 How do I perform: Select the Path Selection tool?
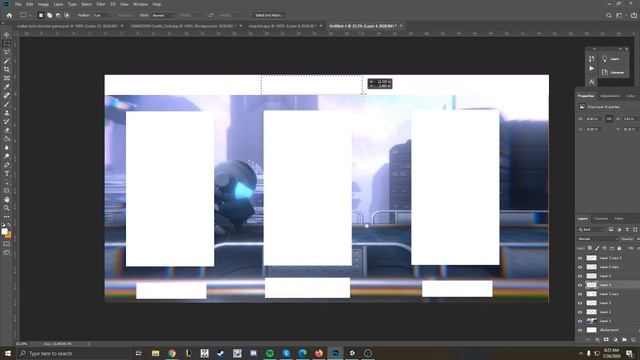pos(7,182)
